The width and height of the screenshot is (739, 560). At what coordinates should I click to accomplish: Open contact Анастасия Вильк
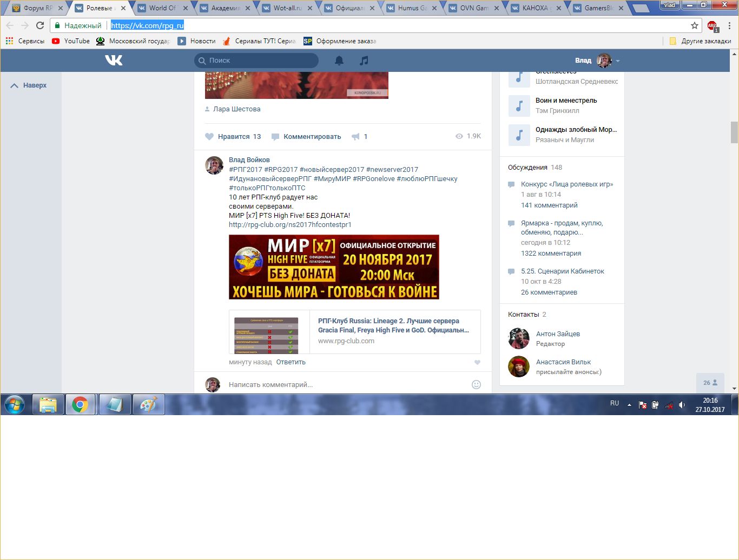563,362
